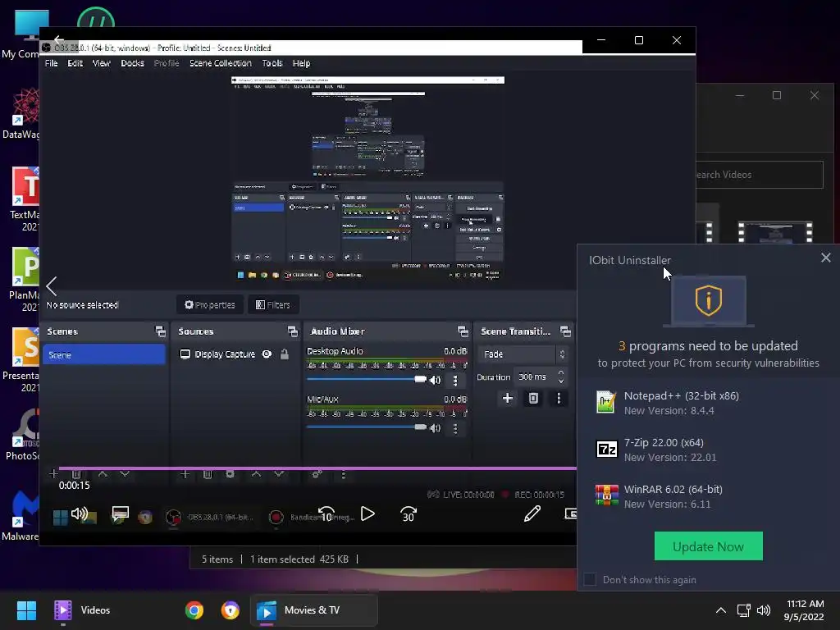Undock the Scene Transitions float icon
840x630 pixels.
[565, 331]
